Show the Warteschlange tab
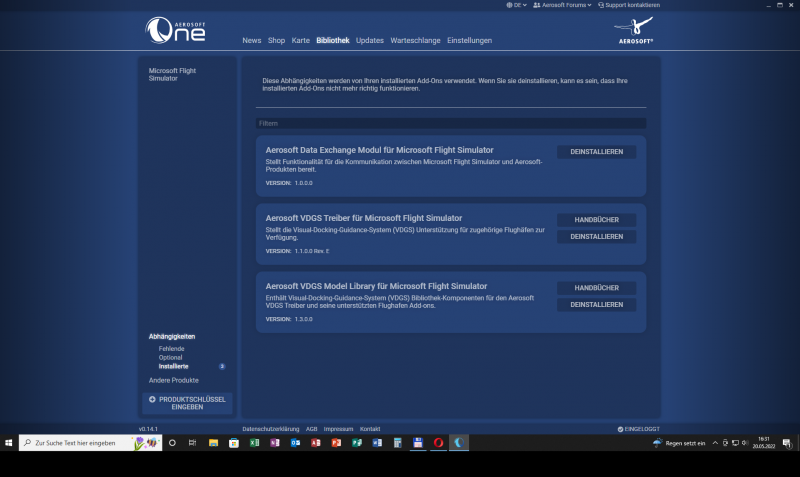Image resolution: width=800 pixels, height=477 pixels. pyautogui.click(x=415, y=40)
